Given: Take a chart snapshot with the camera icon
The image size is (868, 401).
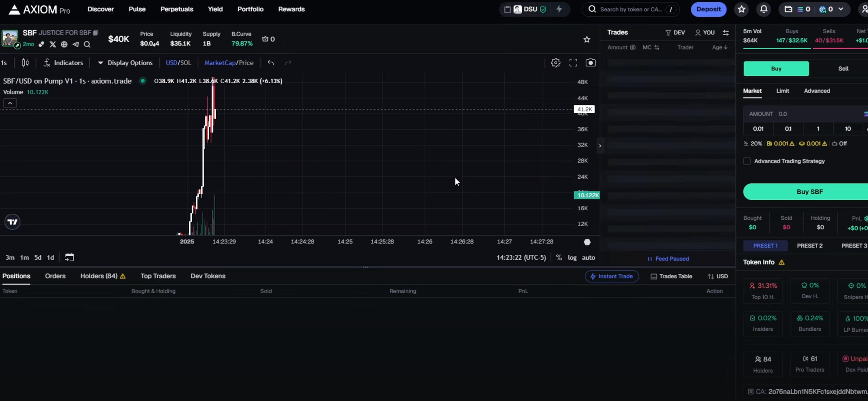Looking at the screenshot, I should tap(591, 62).
